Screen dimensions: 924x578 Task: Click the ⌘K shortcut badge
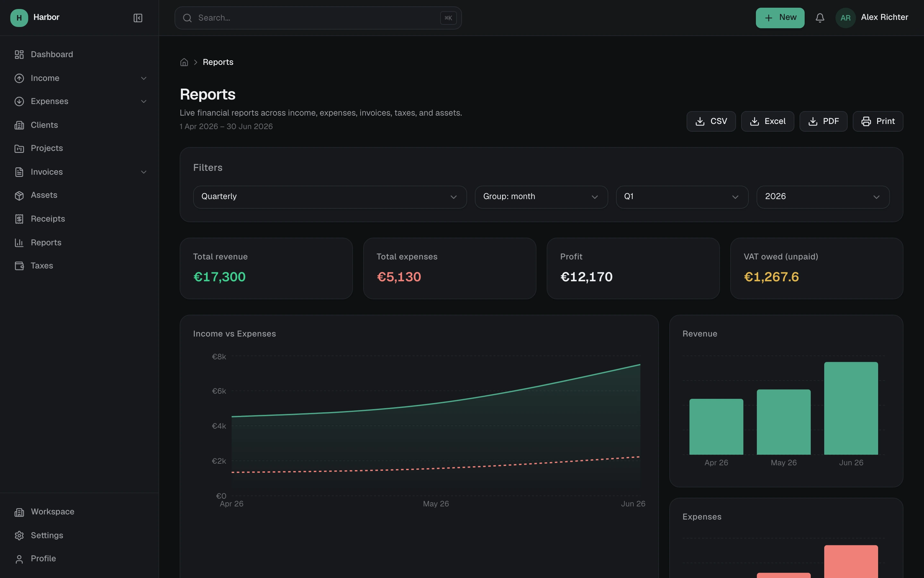tap(448, 18)
